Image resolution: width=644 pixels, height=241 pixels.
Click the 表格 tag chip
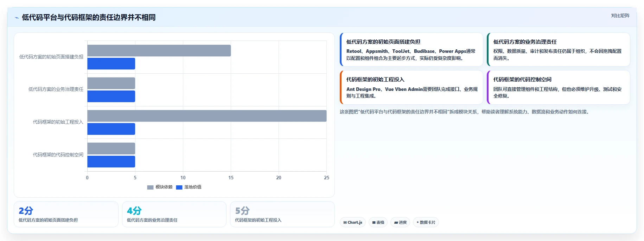(378, 222)
